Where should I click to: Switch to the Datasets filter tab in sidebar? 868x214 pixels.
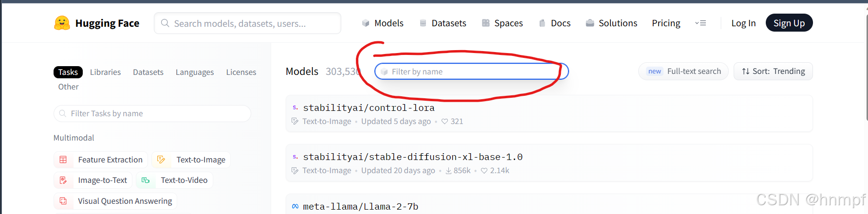coord(148,72)
